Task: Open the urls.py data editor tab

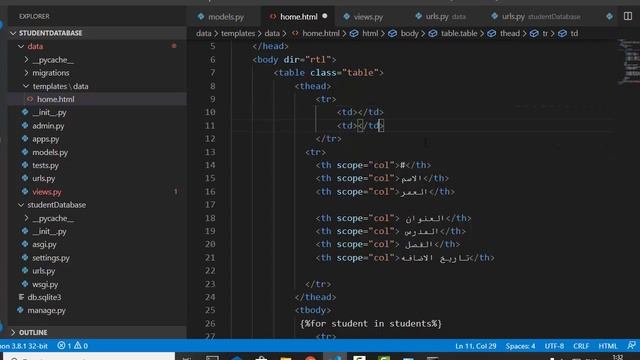Action: tap(440, 17)
